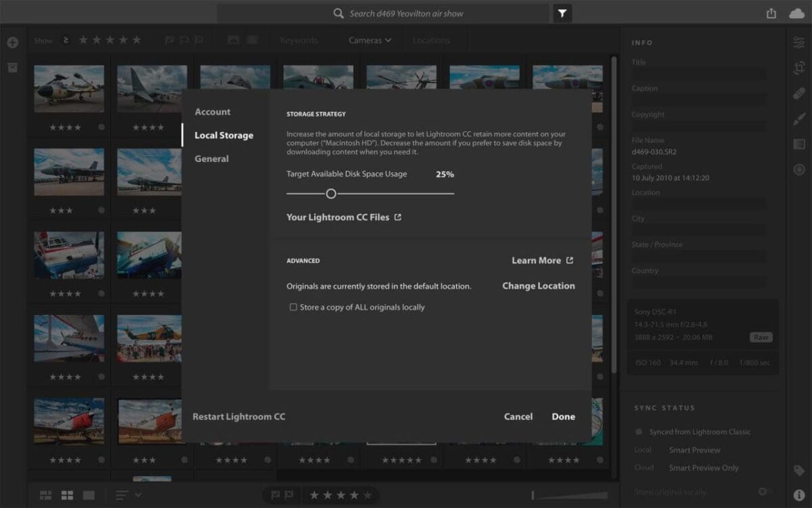The height and width of the screenshot is (508, 812).
Task: Click the photo grid vertical scrollbar
Action: click(614, 213)
